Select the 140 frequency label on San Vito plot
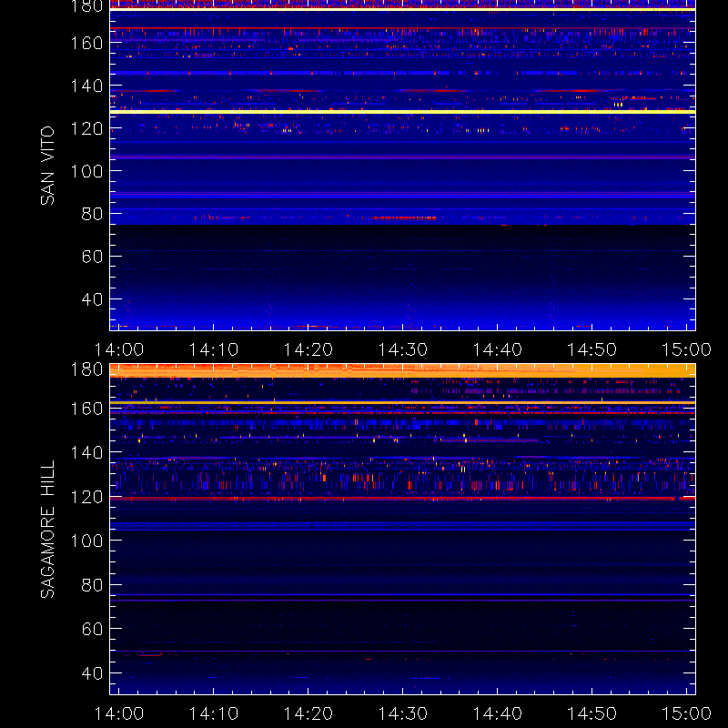 (x=86, y=86)
